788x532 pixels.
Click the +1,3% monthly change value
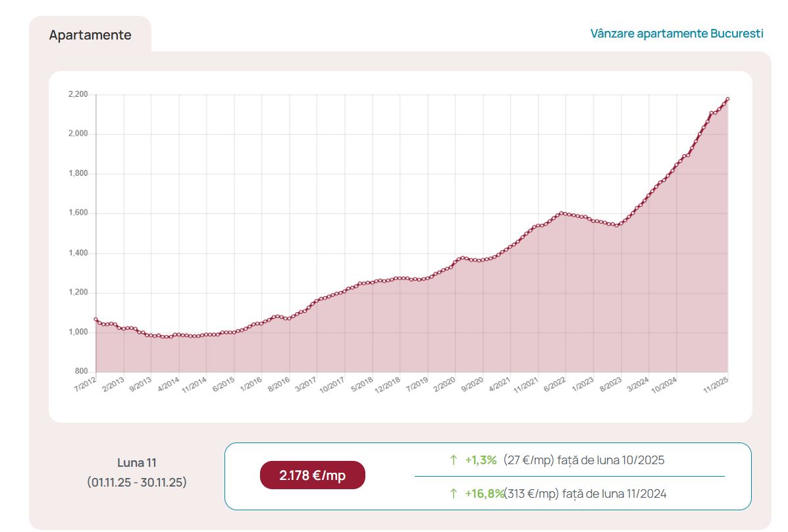coord(481,460)
